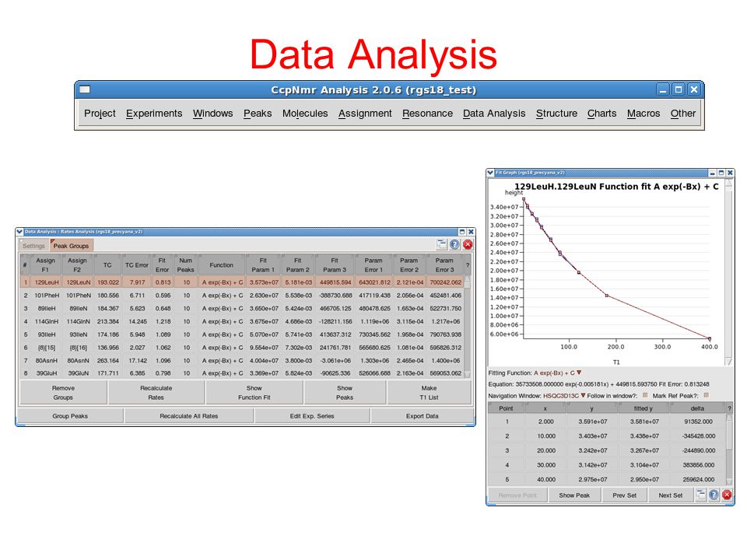This screenshot has height=560, width=747.
Task: Click Next Set button
Action: pyautogui.click(x=670, y=495)
